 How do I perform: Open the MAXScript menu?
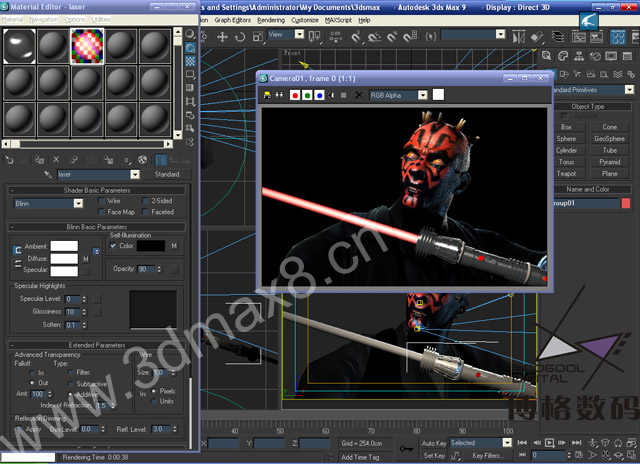coord(338,20)
